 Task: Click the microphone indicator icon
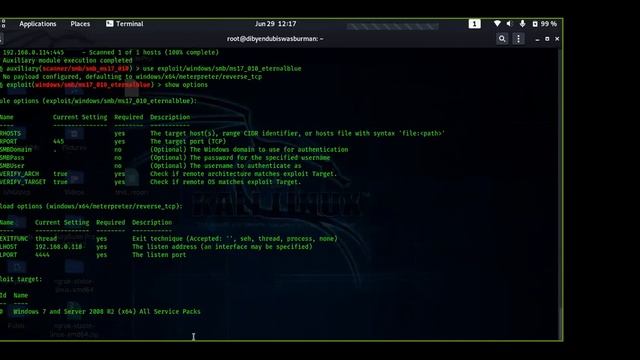(522, 24)
